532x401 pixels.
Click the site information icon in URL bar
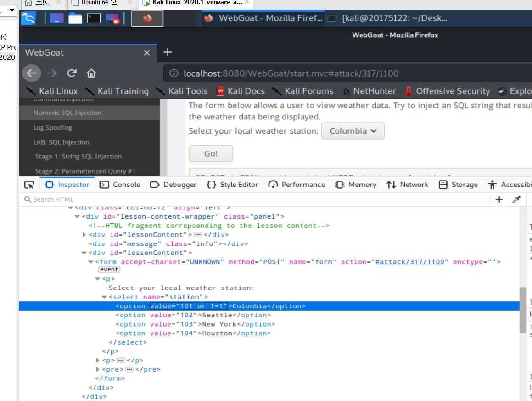tap(174, 73)
